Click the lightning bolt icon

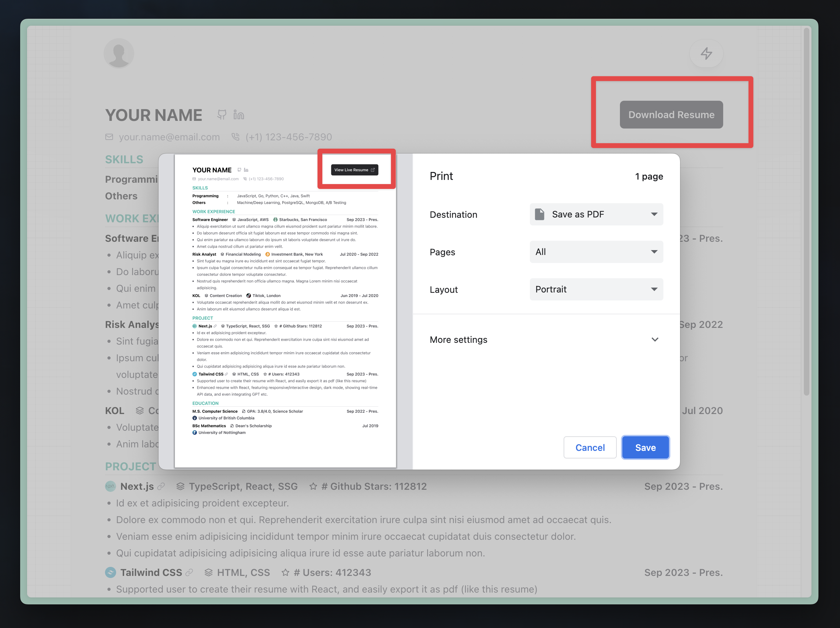point(707,53)
